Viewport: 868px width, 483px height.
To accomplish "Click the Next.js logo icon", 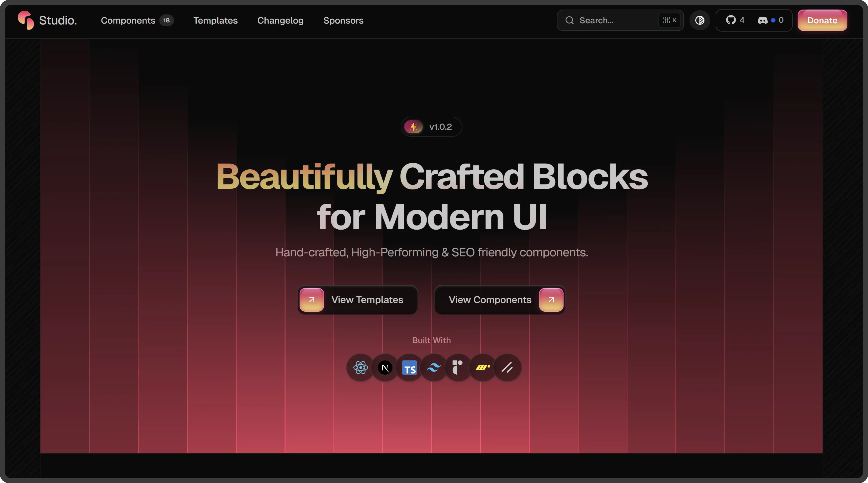I will pos(385,368).
